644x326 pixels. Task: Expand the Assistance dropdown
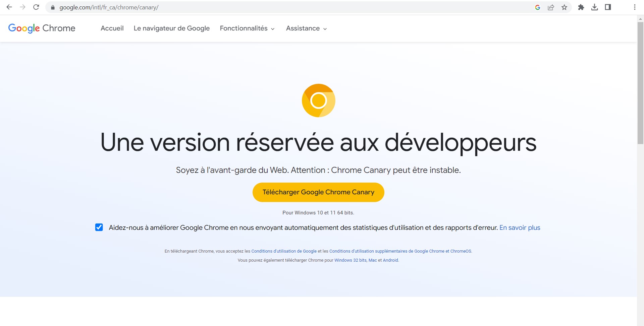[x=306, y=28]
